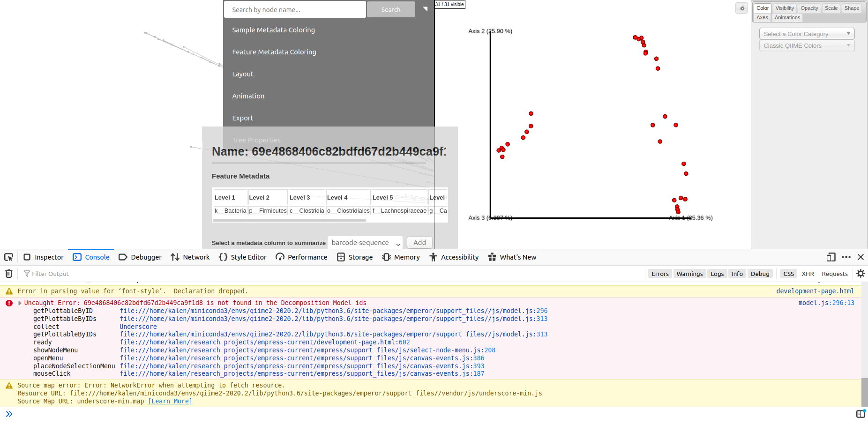This screenshot has height=432, width=868.
Task: Open the barcode-sequence metadata column dropdown
Action: click(365, 242)
